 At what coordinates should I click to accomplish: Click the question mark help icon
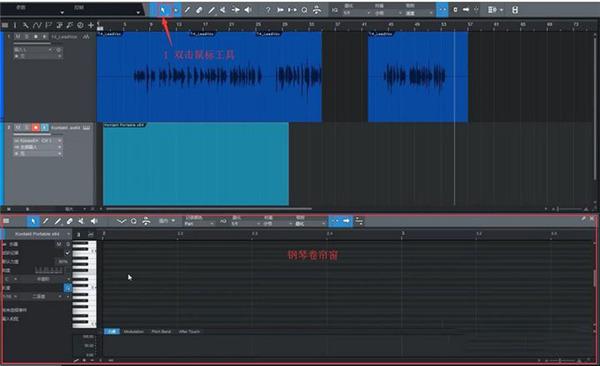click(268, 10)
